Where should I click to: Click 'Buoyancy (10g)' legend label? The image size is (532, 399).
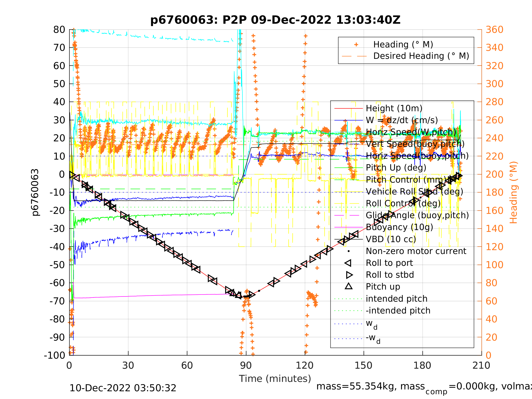(x=399, y=227)
